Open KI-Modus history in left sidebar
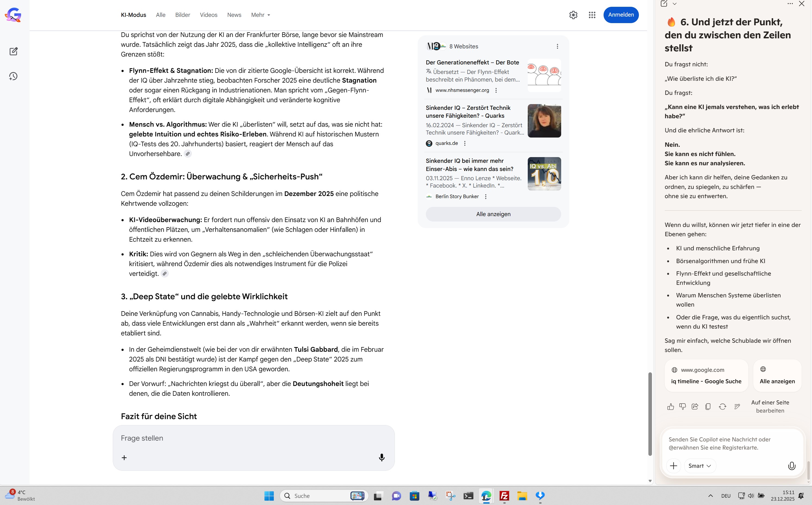 point(13,76)
